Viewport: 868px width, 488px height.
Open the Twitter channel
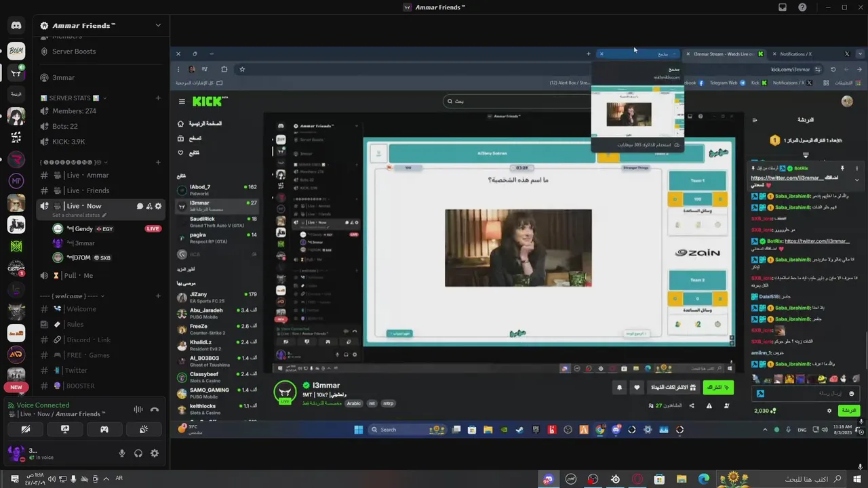[76, 371]
